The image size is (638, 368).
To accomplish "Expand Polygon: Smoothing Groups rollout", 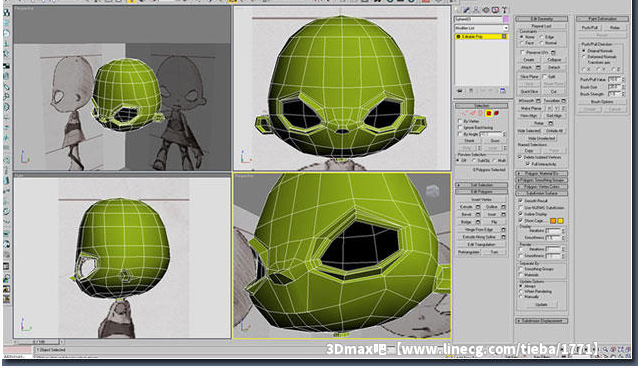I will coord(542,180).
